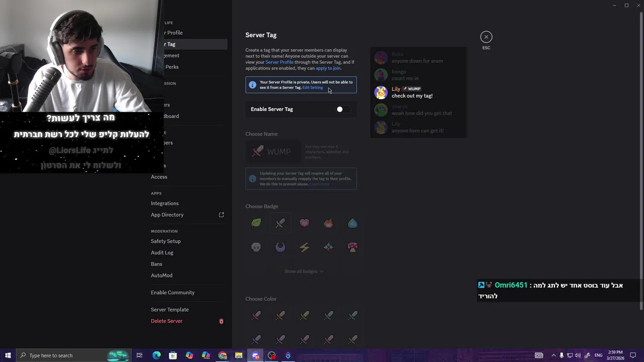Click the settings page vertical scrollbar
The image size is (644, 362).
pos(640,161)
